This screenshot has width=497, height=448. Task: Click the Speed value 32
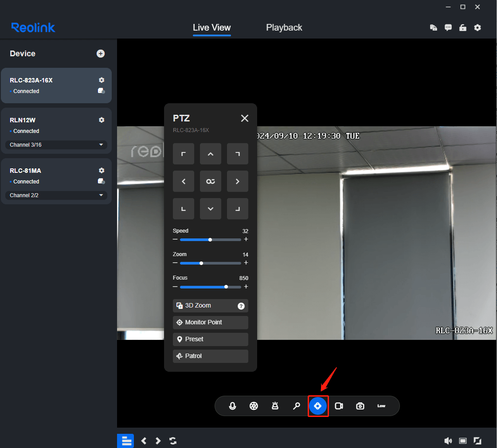tap(245, 231)
